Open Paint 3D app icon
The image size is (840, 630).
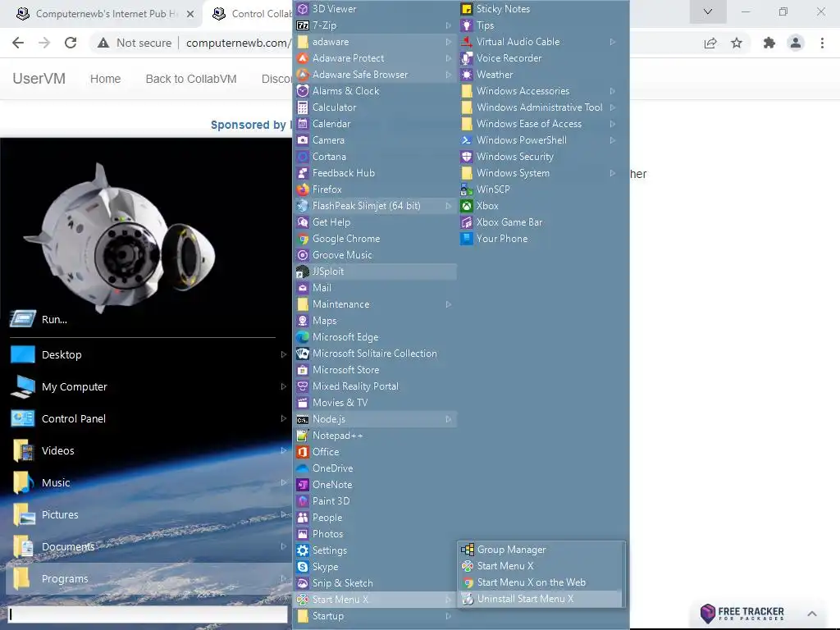(x=303, y=501)
